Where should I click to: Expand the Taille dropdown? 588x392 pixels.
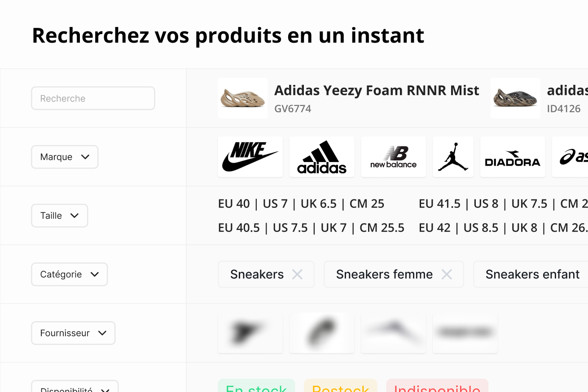60,216
